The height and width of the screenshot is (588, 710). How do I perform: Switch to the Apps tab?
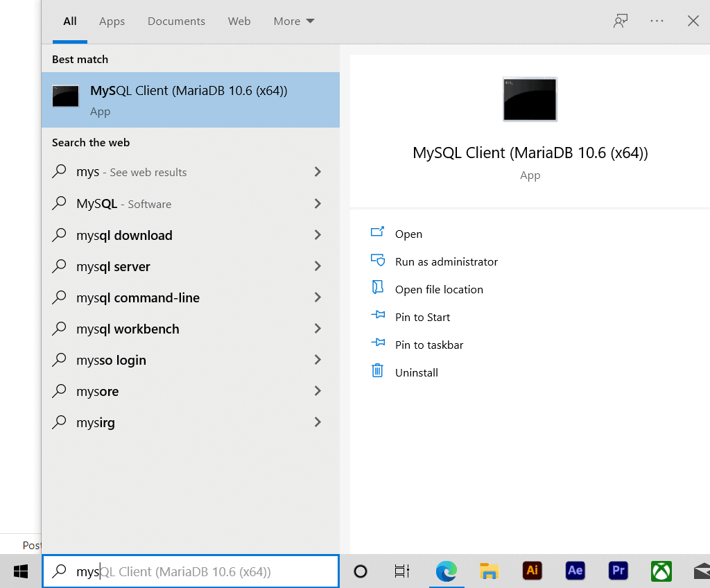112,21
